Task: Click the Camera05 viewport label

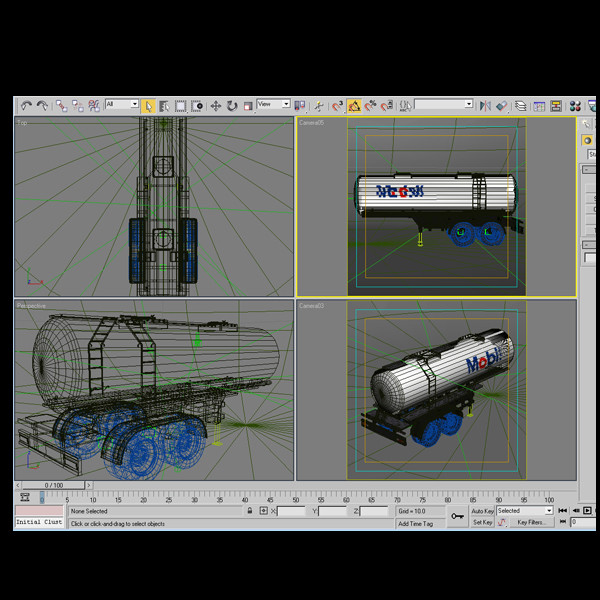Action: [311, 123]
